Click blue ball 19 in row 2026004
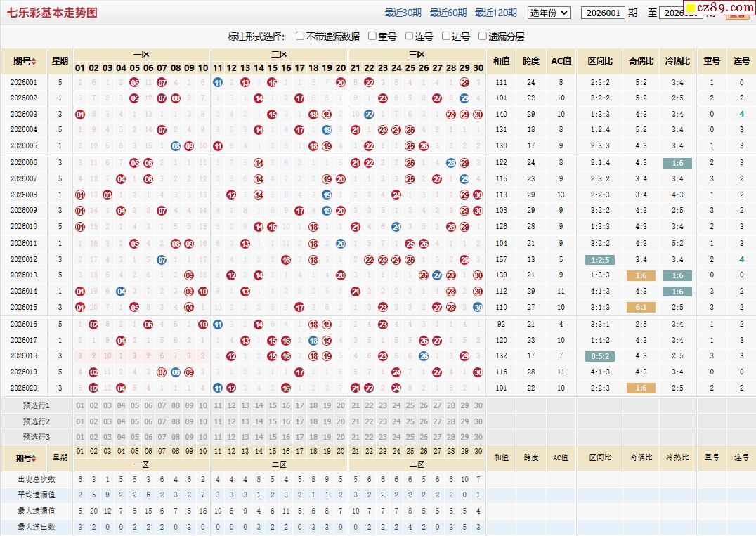This screenshot has width=756, height=536. [327, 130]
